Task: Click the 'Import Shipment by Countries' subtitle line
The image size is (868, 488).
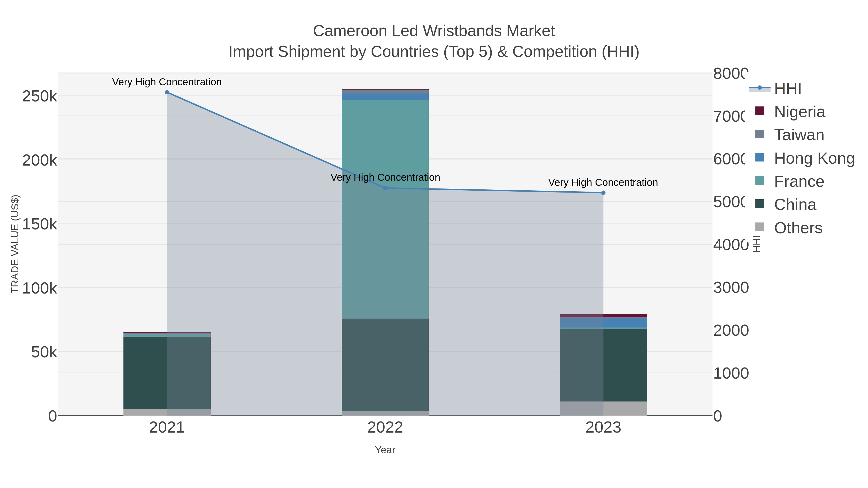Action: pyautogui.click(x=434, y=52)
